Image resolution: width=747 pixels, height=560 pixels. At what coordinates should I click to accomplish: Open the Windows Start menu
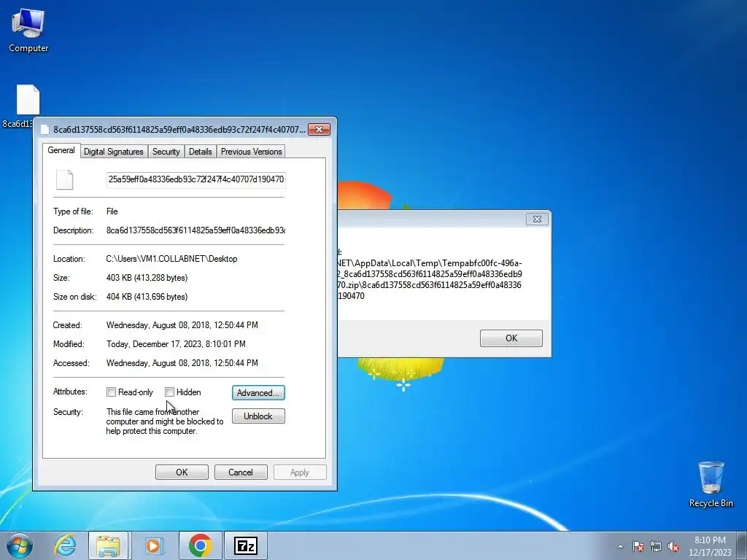coord(20,545)
